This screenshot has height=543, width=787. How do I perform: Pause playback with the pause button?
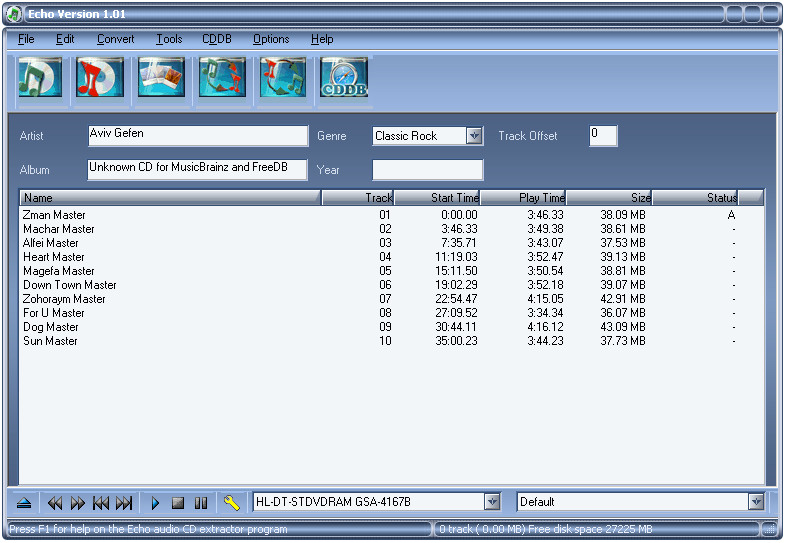tap(201, 503)
